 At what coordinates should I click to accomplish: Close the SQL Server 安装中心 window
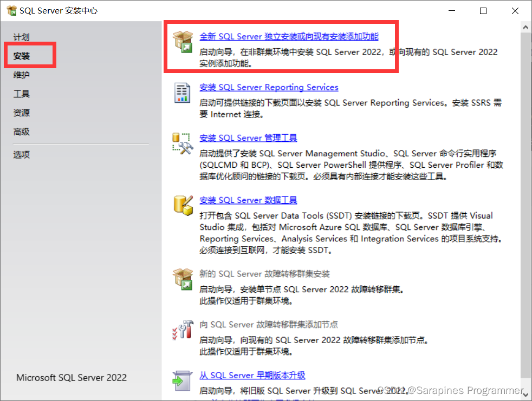(x=515, y=11)
